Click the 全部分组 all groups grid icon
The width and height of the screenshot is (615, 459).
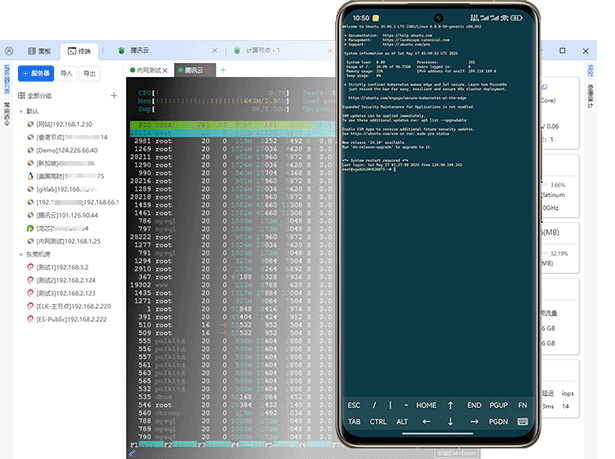22,96
